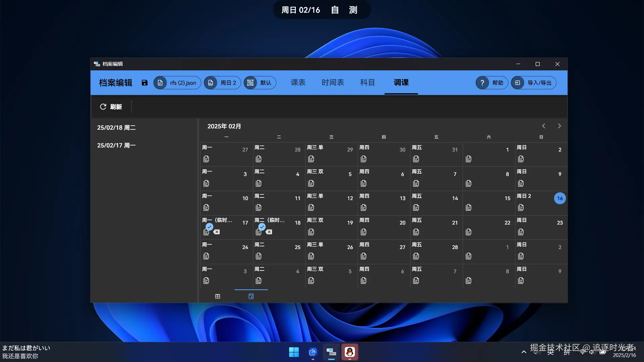
Task: Switch to the 课表 tab
Action: coord(298,82)
